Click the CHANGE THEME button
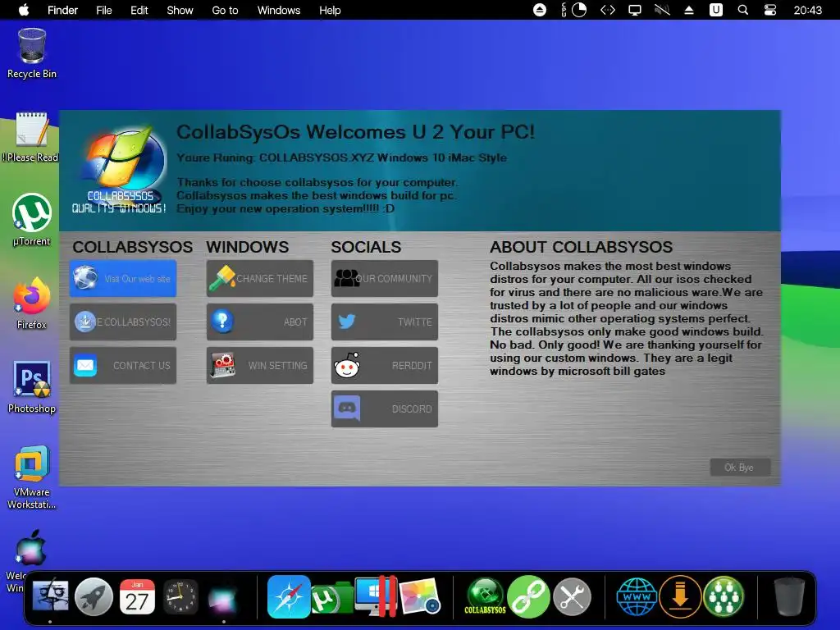The width and height of the screenshot is (840, 630). (x=260, y=279)
